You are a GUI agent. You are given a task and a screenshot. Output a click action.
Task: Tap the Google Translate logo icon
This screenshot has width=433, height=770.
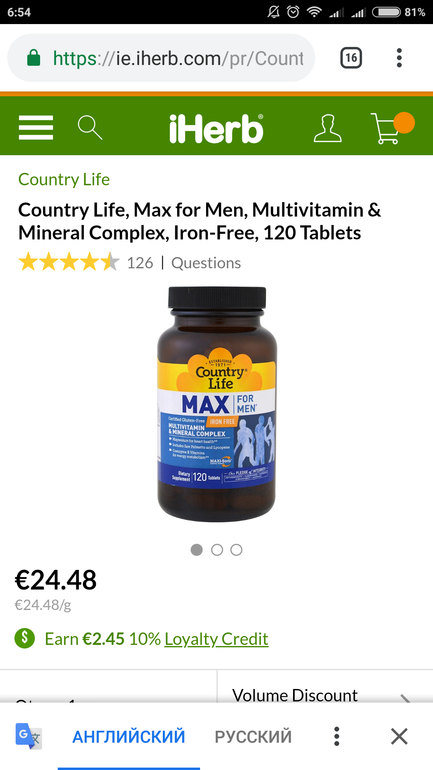click(x=28, y=736)
